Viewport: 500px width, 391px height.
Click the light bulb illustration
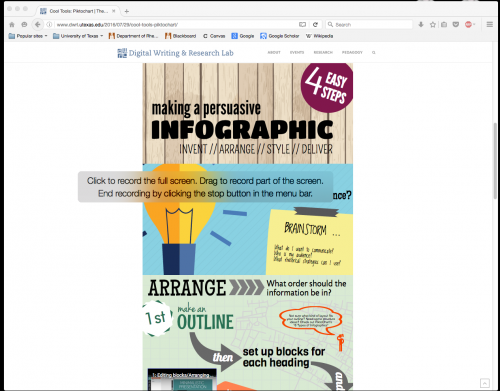click(179, 219)
